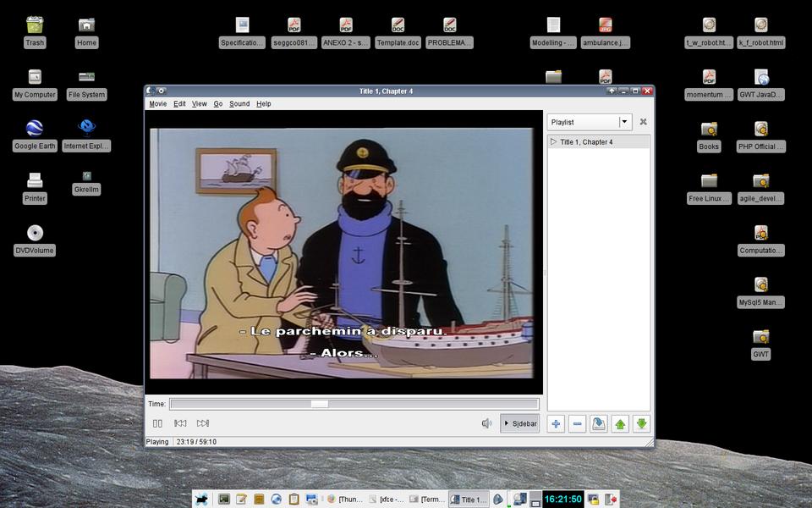The image size is (812, 508).
Task: Toggle the Sidebar button
Action: point(520,423)
